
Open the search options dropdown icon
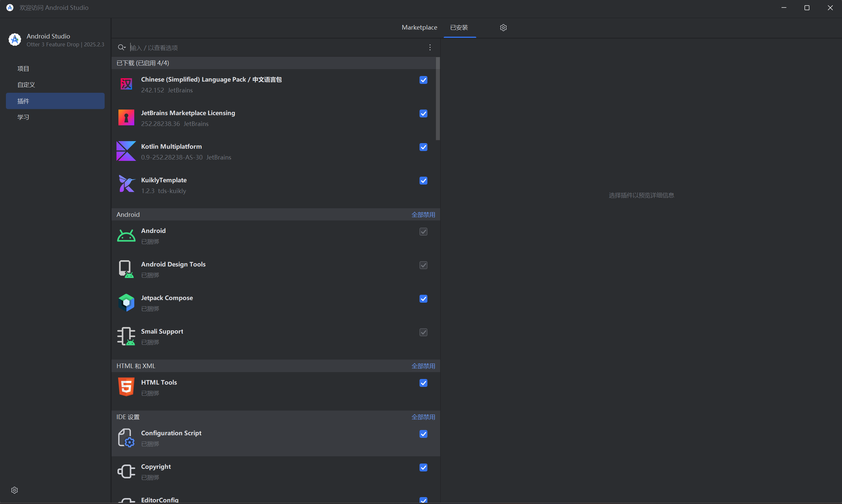tap(122, 48)
